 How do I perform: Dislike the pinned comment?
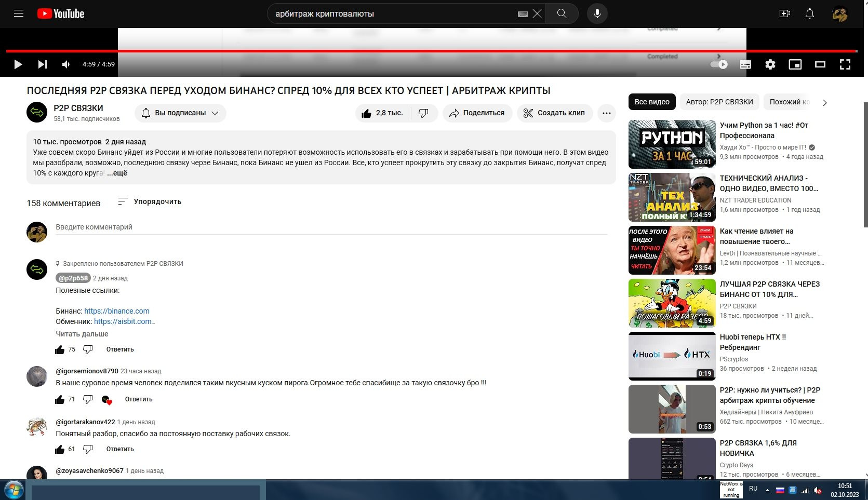(88, 349)
